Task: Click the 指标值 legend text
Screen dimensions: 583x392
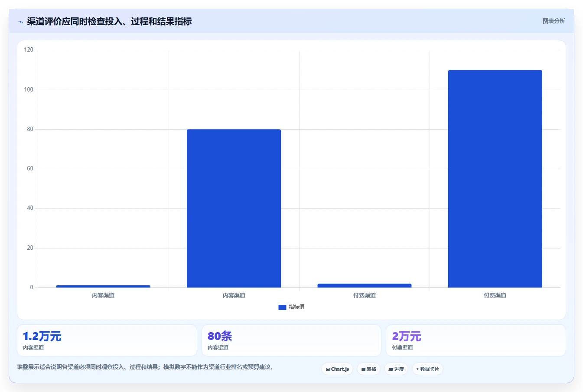Action: coord(297,307)
